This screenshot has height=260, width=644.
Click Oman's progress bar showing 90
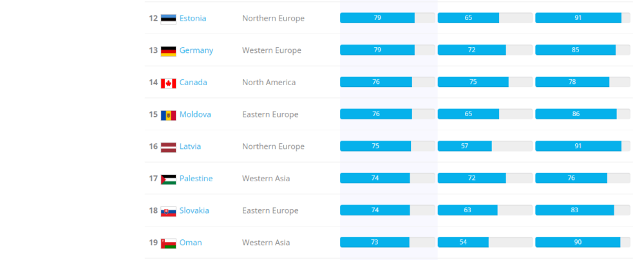(582, 243)
